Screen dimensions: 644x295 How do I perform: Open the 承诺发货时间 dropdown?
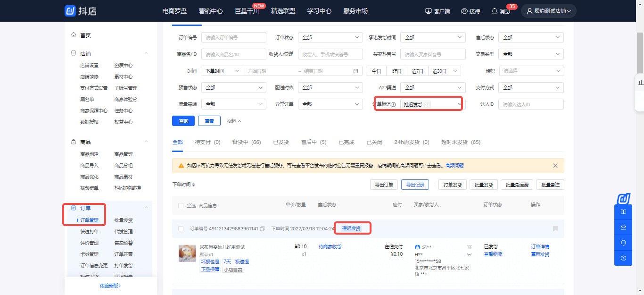(x=433, y=37)
